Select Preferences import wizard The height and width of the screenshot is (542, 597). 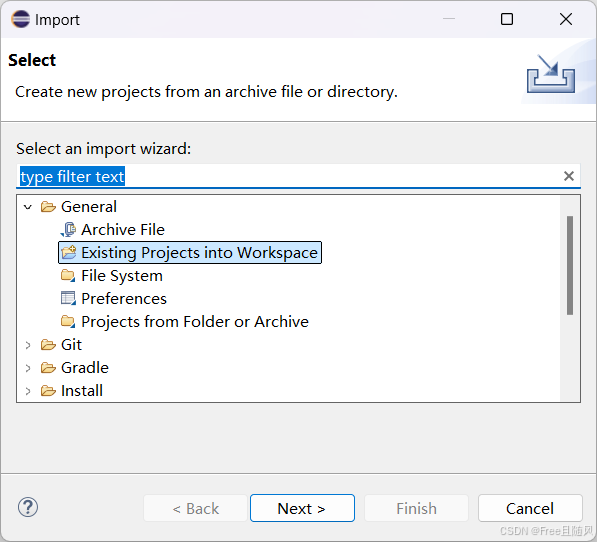tap(124, 299)
